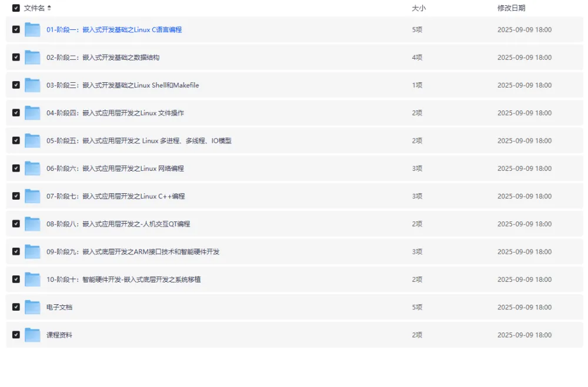Open the 10-阶段十 系统移植 folder icon

pos(32,279)
